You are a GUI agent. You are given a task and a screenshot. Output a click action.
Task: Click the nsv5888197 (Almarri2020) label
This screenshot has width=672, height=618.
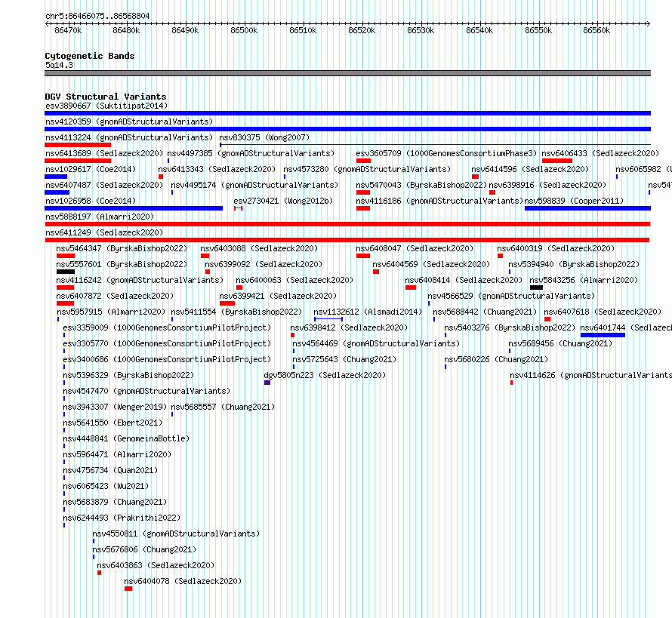point(100,217)
